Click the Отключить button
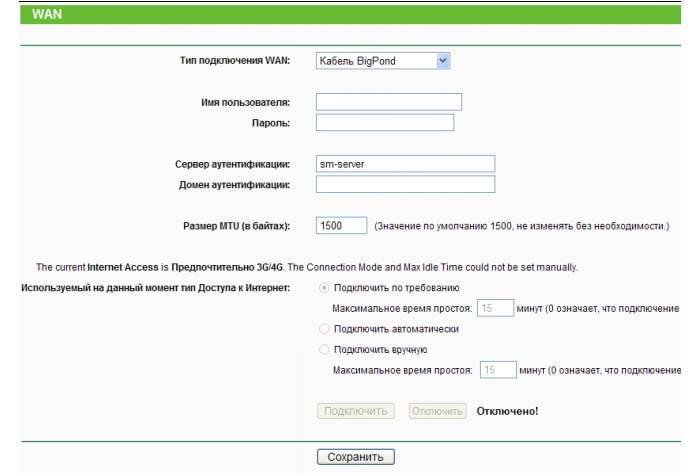Viewport: 700px width, 473px height. (x=437, y=411)
